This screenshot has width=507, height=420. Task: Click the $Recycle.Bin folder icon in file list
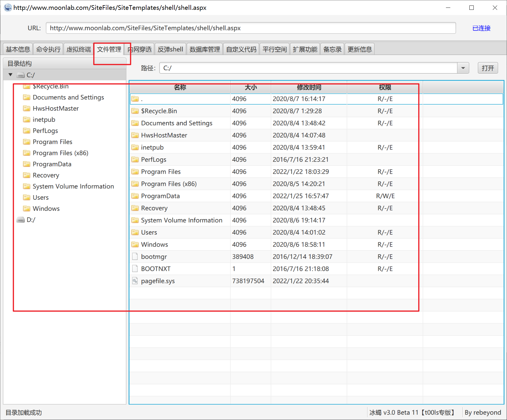coord(135,111)
